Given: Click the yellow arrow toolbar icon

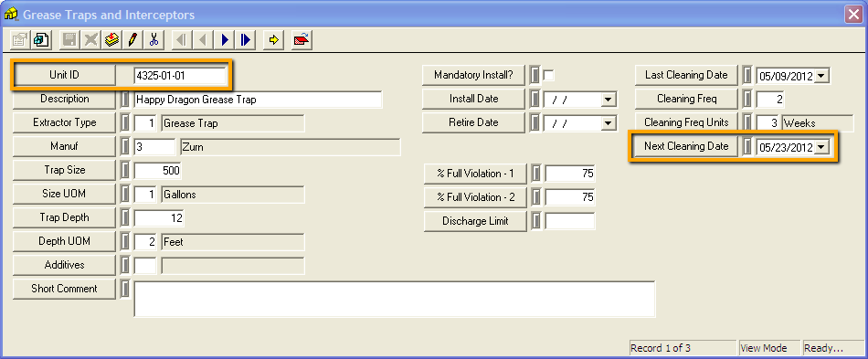Looking at the screenshot, I should pyautogui.click(x=273, y=40).
